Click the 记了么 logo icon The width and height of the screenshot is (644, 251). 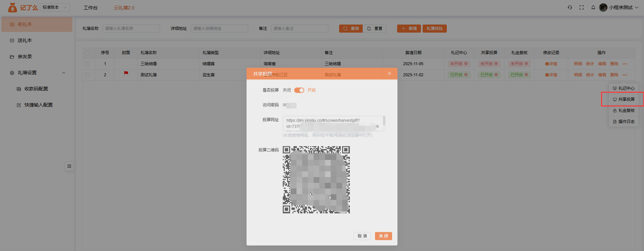click(12, 7)
